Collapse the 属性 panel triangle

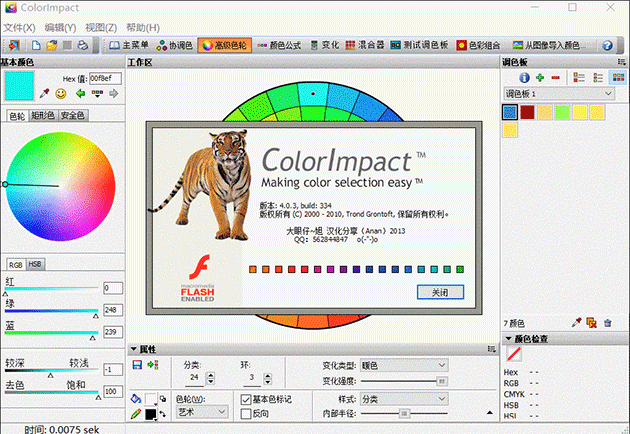(133, 349)
